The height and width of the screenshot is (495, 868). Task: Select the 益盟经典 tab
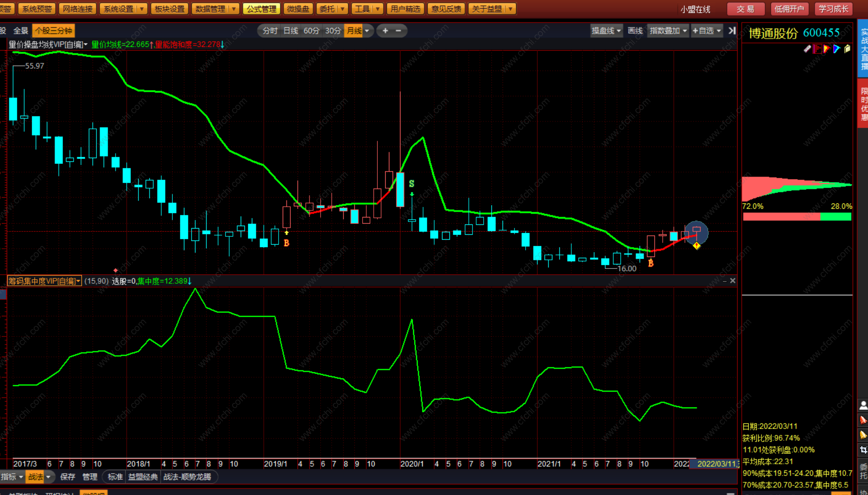click(143, 476)
